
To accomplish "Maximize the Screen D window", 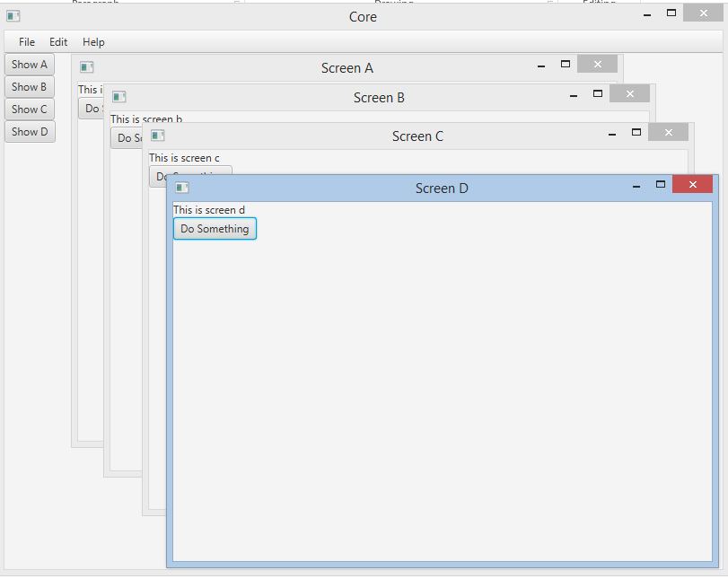I will coord(661,184).
